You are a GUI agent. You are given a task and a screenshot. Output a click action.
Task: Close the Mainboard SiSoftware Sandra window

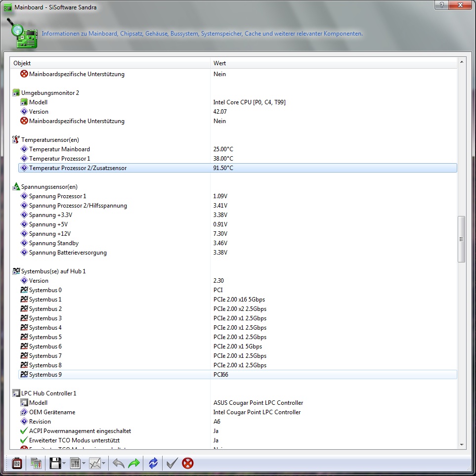point(460,5)
